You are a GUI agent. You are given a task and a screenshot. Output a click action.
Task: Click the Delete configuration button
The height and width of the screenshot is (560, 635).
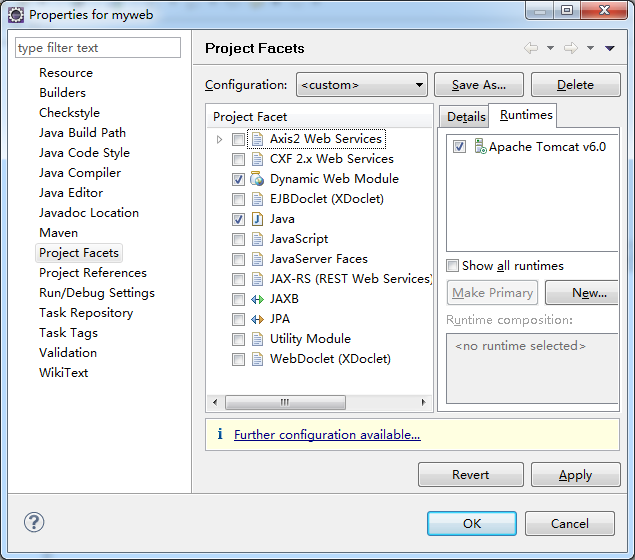pyautogui.click(x=575, y=85)
